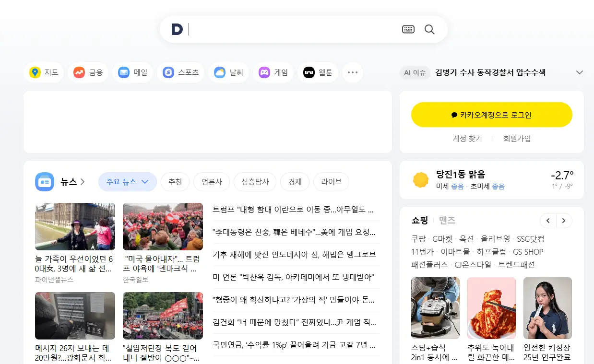Image resolution: width=594 pixels, height=364 pixels.
Task: Click the virtual keyboard icon in search bar
Action: [x=408, y=29]
